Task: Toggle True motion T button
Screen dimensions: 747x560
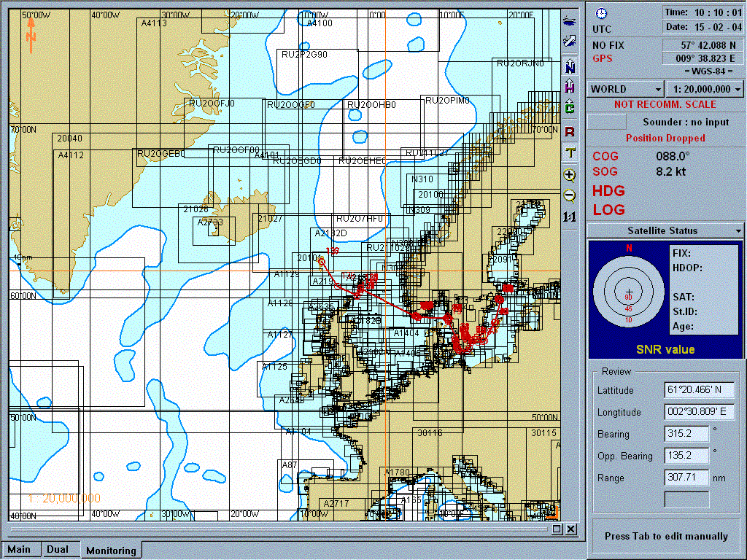Action: pos(570,152)
